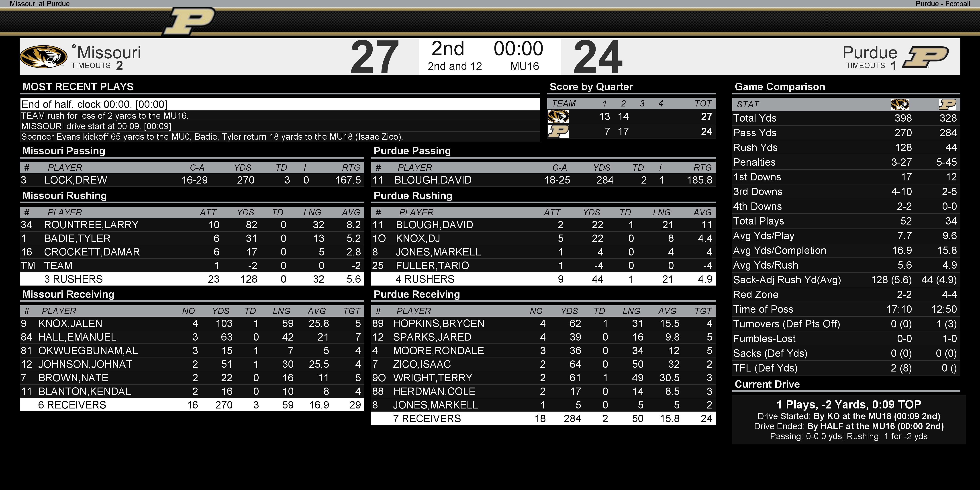Viewport: 980px width, 490px height.
Task: Click the YDS column header in Purdue Rushing
Action: click(592, 212)
